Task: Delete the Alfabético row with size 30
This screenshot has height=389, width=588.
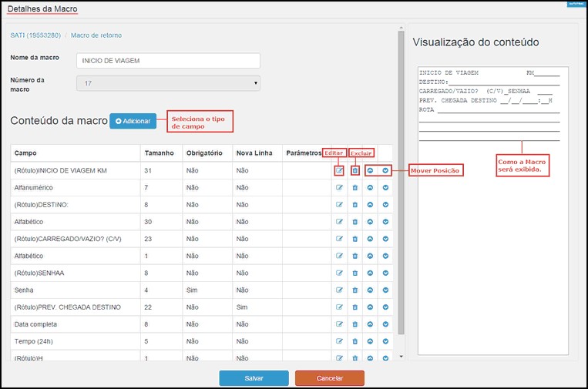Action: coord(354,222)
